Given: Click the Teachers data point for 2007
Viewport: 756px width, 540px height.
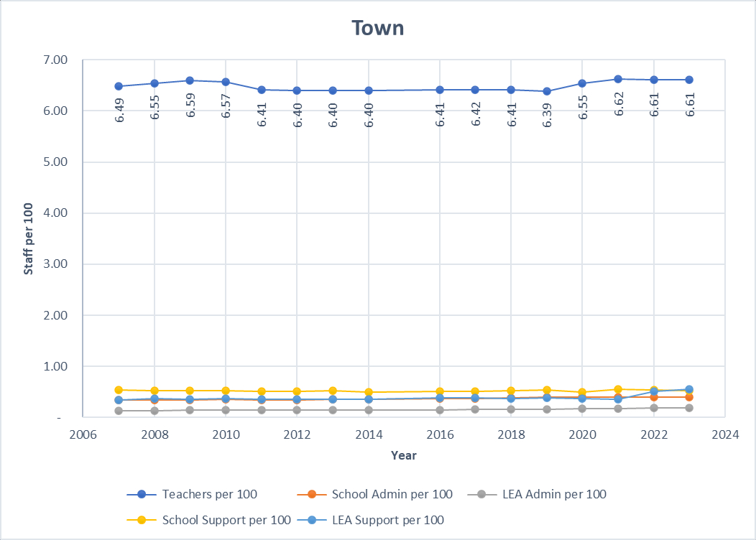Looking at the screenshot, I should (x=119, y=86).
